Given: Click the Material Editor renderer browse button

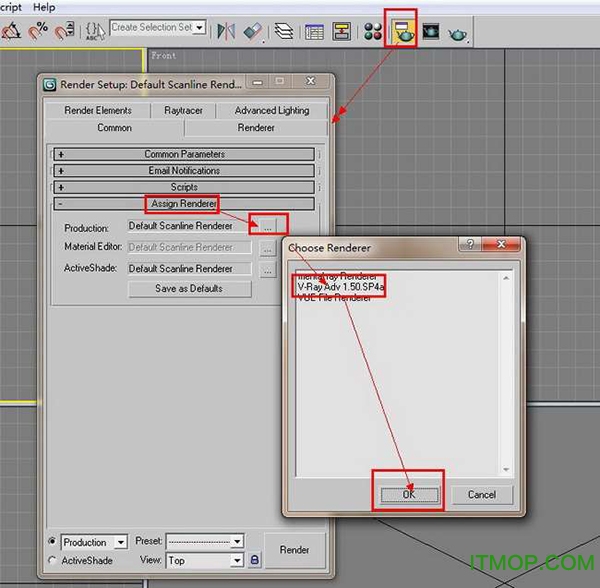Looking at the screenshot, I should (x=268, y=248).
